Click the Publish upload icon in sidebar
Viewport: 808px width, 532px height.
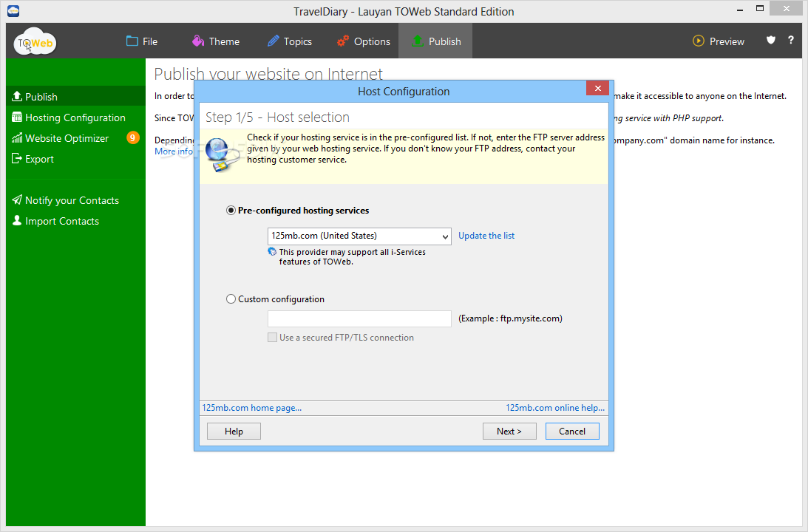click(17, 96)
